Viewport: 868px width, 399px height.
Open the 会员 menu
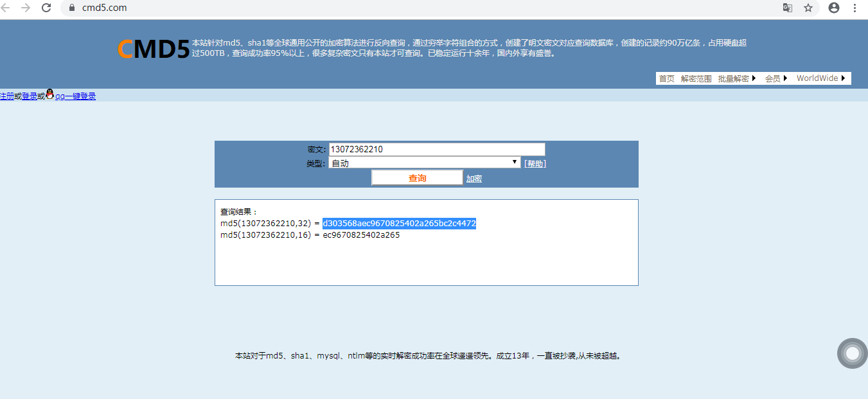[x=776, y=78]
